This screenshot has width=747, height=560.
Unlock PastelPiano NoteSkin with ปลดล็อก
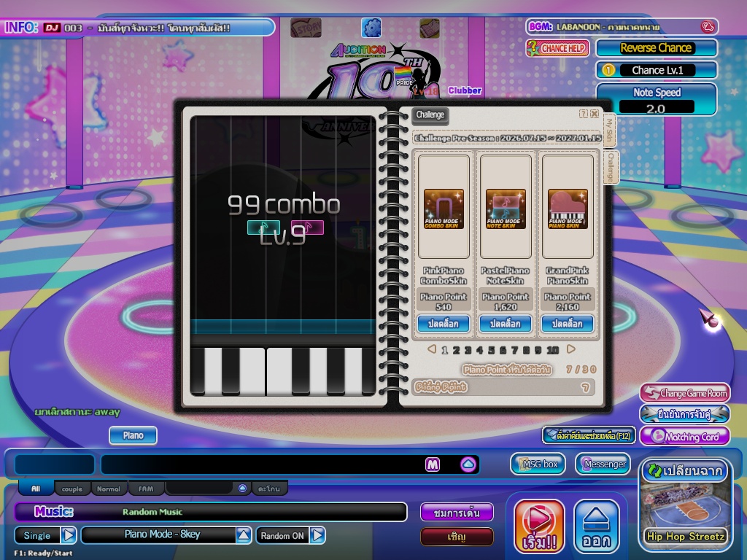[x=506, y=324]
